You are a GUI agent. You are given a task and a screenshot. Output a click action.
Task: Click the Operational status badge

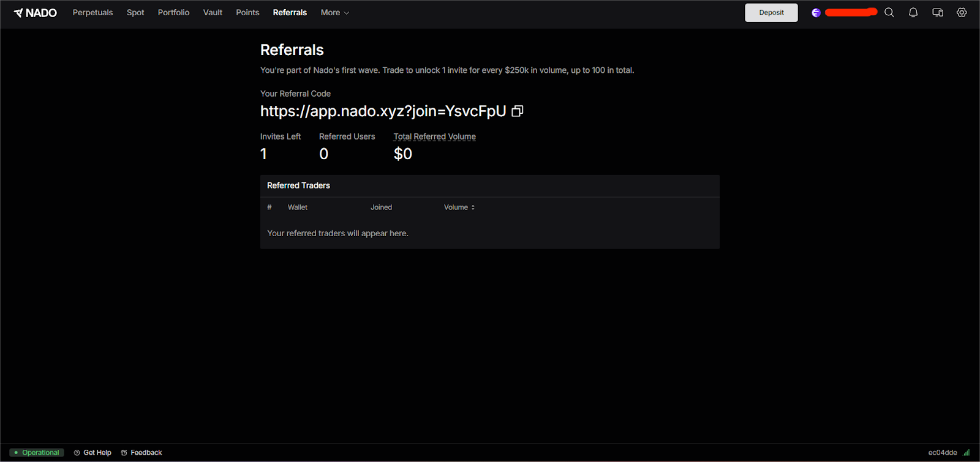(37, 453)
